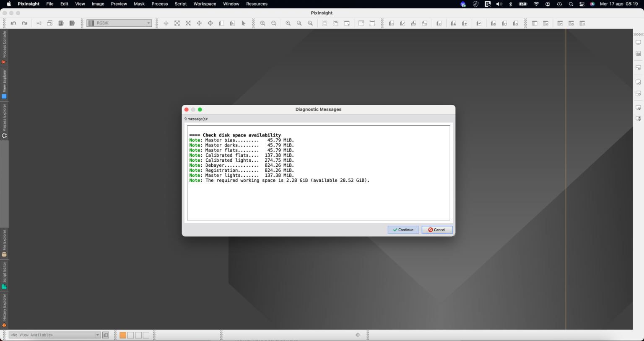The width and height of the screenshot is (644, 341).
Task: Open the RGB/K channel selector dropdown
Action: click(x=149, y=23)
